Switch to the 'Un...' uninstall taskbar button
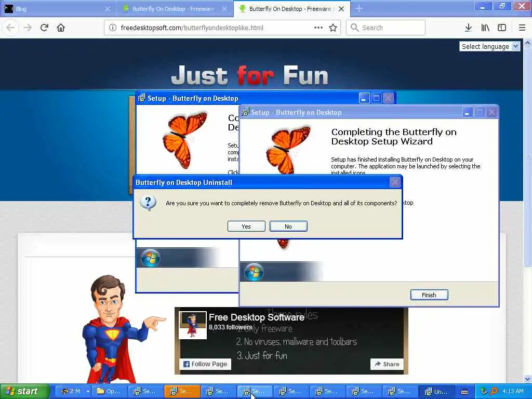532x399 pixels. [x=436, y=392]
